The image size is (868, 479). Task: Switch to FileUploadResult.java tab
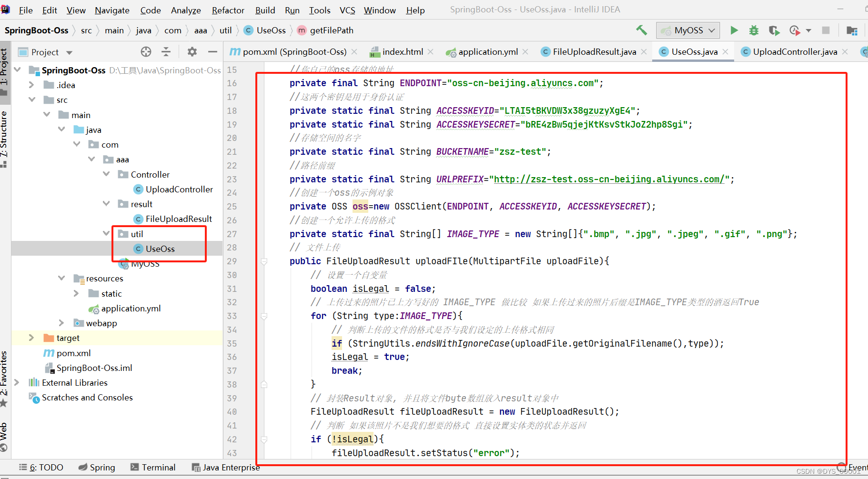tap(594, 52)
